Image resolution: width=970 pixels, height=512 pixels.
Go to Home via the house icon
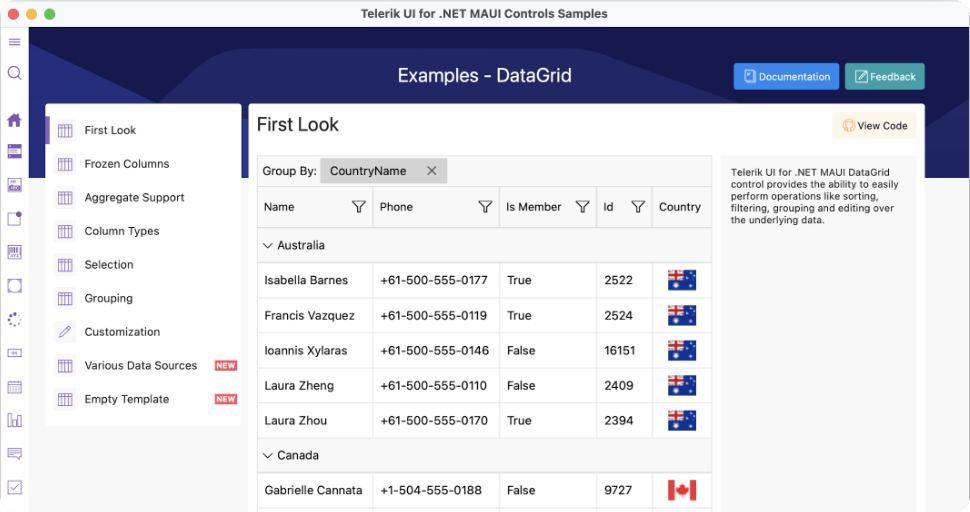tap(14, 120)
